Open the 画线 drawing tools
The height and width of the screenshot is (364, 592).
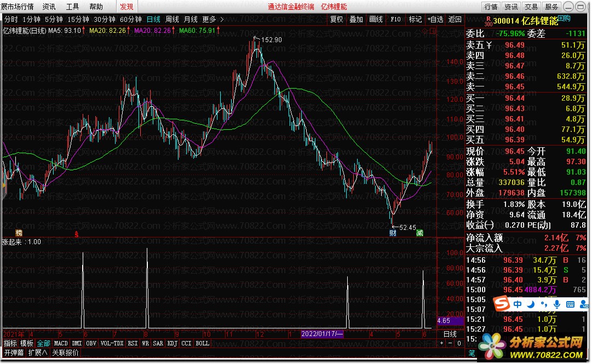point(376,19)
